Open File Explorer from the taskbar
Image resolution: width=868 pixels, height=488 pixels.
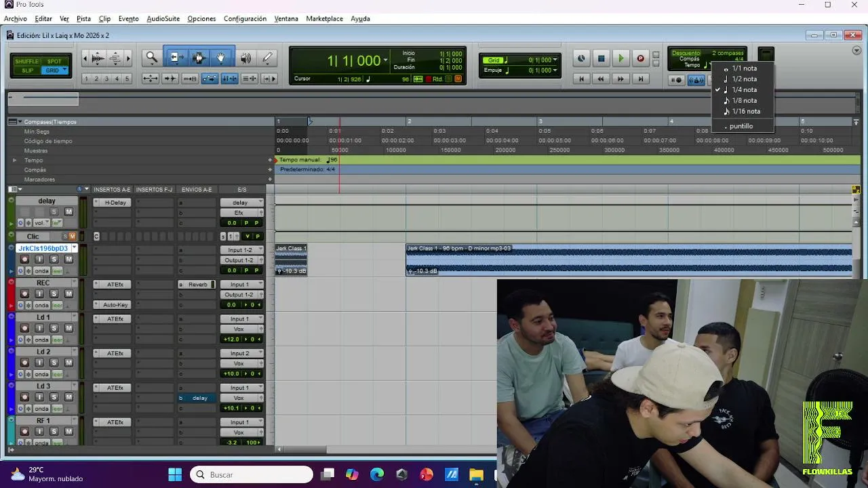pos(476,474)
